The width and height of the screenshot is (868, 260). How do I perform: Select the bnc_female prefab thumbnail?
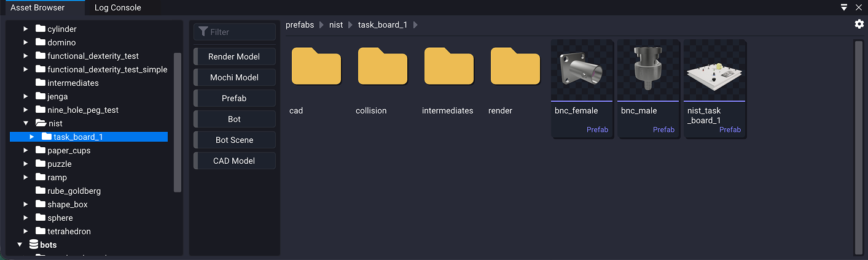pos(583,70)
